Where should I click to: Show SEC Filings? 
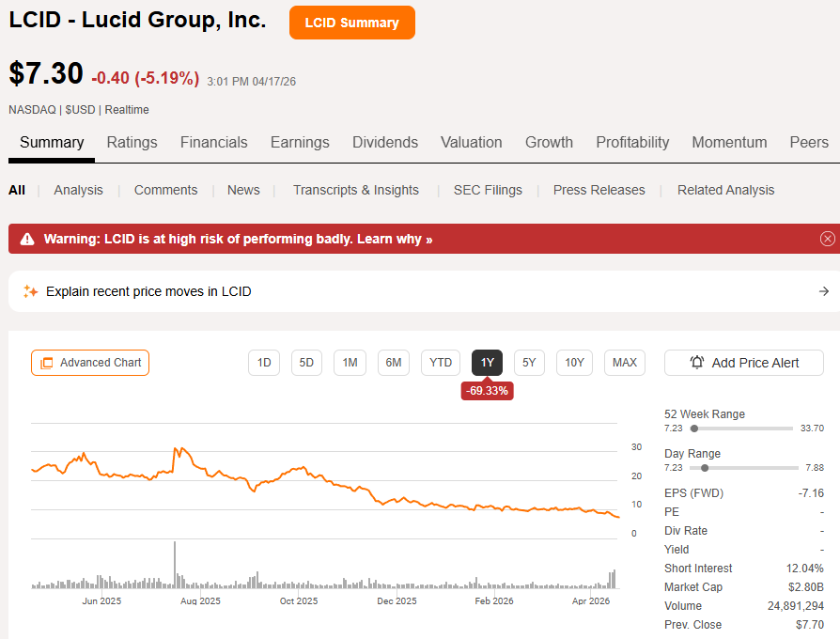488,190
